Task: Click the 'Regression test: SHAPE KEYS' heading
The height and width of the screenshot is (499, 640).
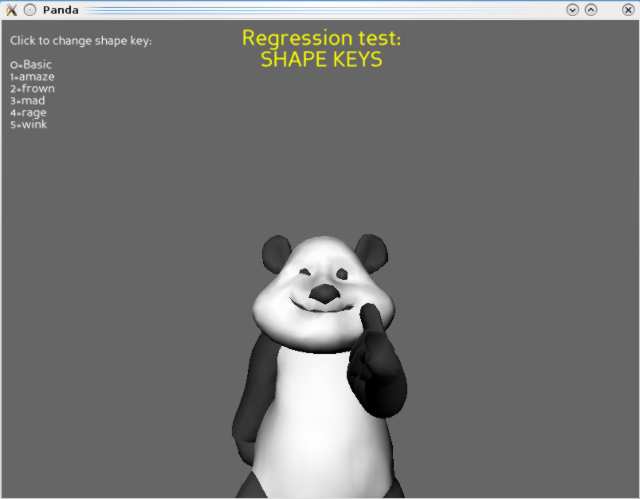Action: [x=321, y=49]
